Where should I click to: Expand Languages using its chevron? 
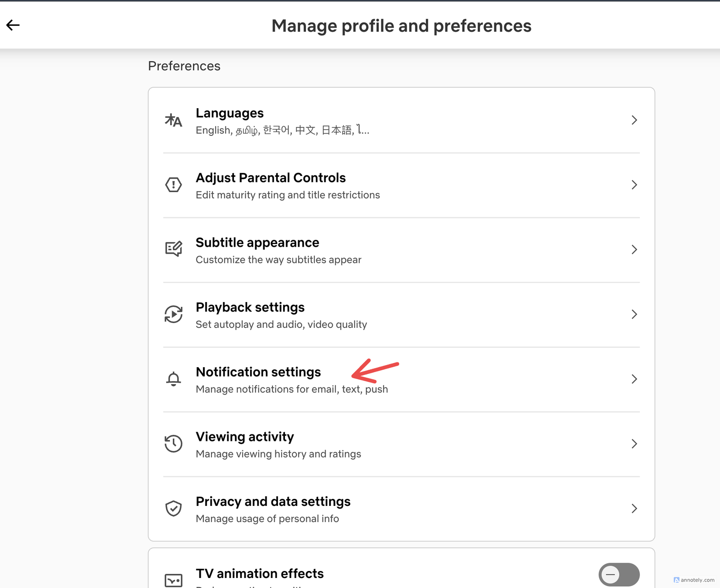634,120
